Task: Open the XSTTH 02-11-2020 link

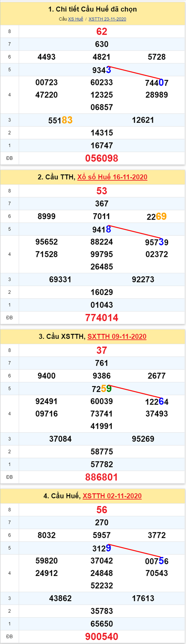Action: [x=112, y=496]
